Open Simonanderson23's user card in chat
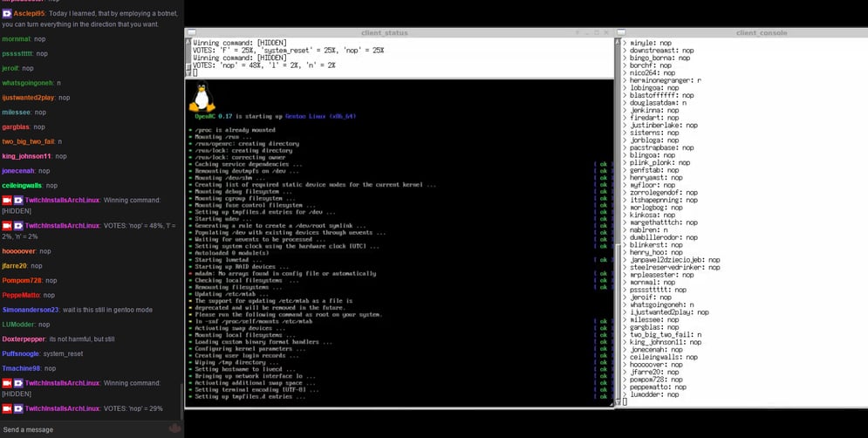The width and height of the screenshot is (868, 438). pyautogui.click(x=31, y=310)
